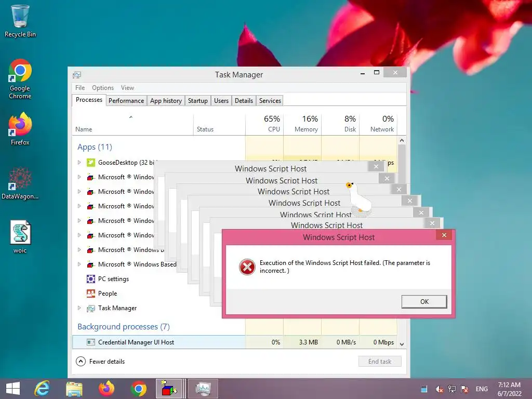Switch to the Startup tab
This screenshot has width=532, height=399.
tap(198, 101)
